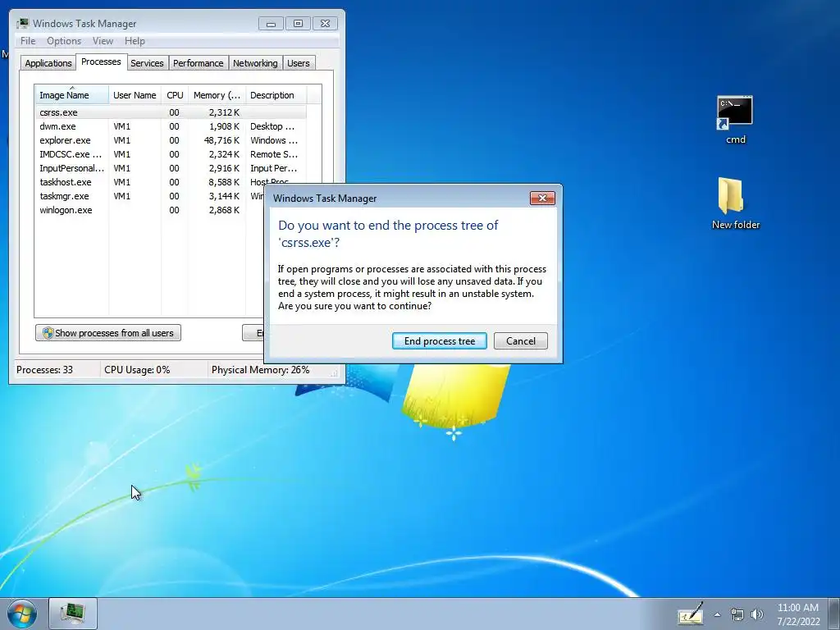
Task: Select the taskmgr.exe process row
Action: pyautogui.click(x=150, y=196)
